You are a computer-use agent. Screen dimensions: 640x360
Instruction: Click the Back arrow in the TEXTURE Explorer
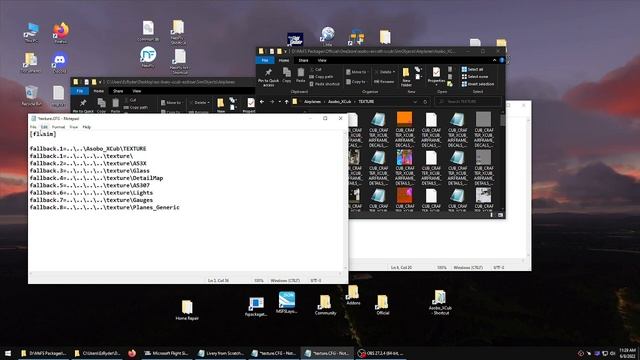click(x=262, y=102)
